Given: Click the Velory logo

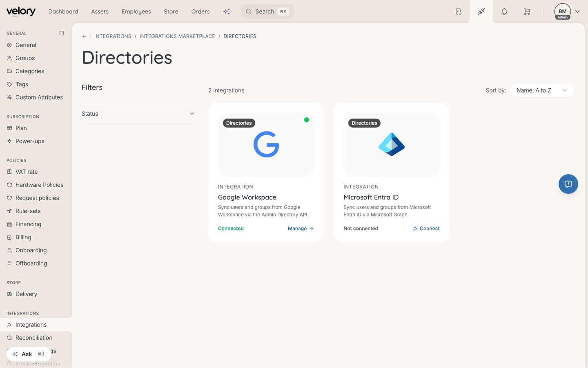Looking at the screenshot, I should (x=21, y=11).
